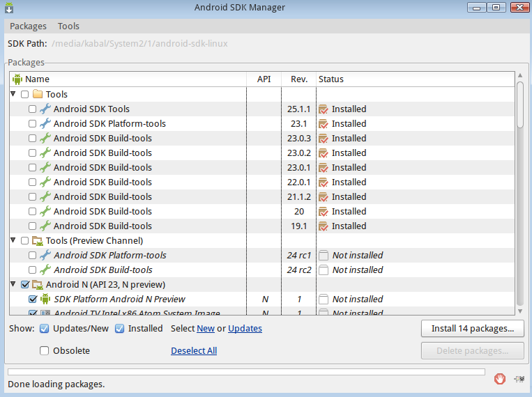Click the package list vertical scrollbar

519,195
